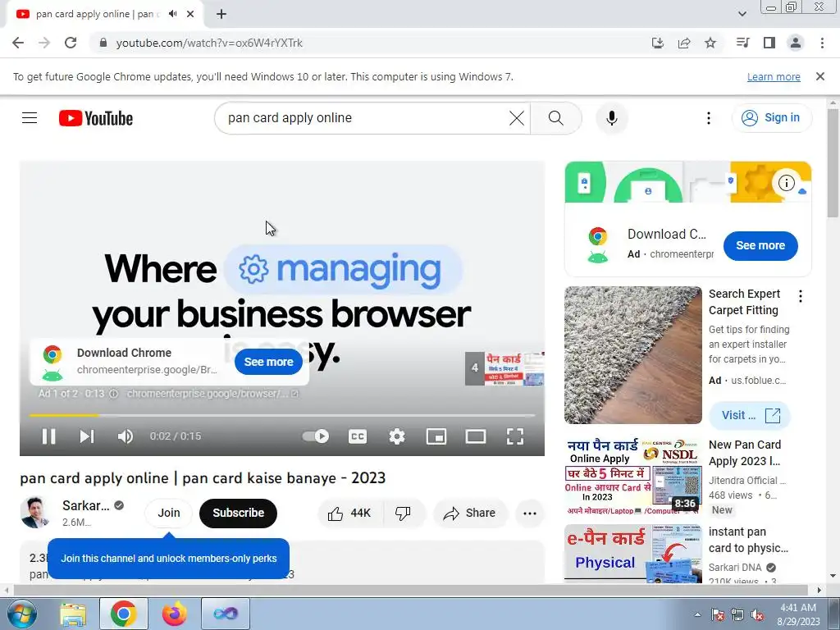Click the ad info icon beside Ad 1 of 2
The image size is (840, 630).
[x=113, y=394]
